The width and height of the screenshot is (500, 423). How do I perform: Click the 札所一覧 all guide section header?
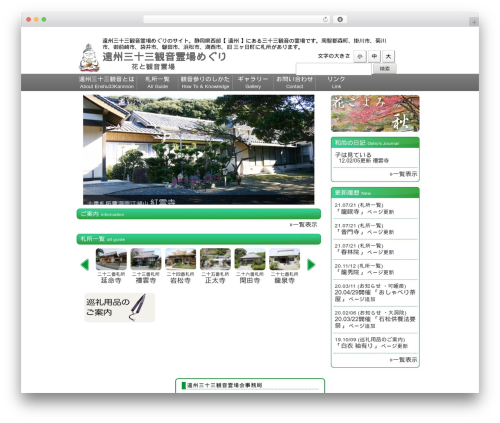coord(199,239)
